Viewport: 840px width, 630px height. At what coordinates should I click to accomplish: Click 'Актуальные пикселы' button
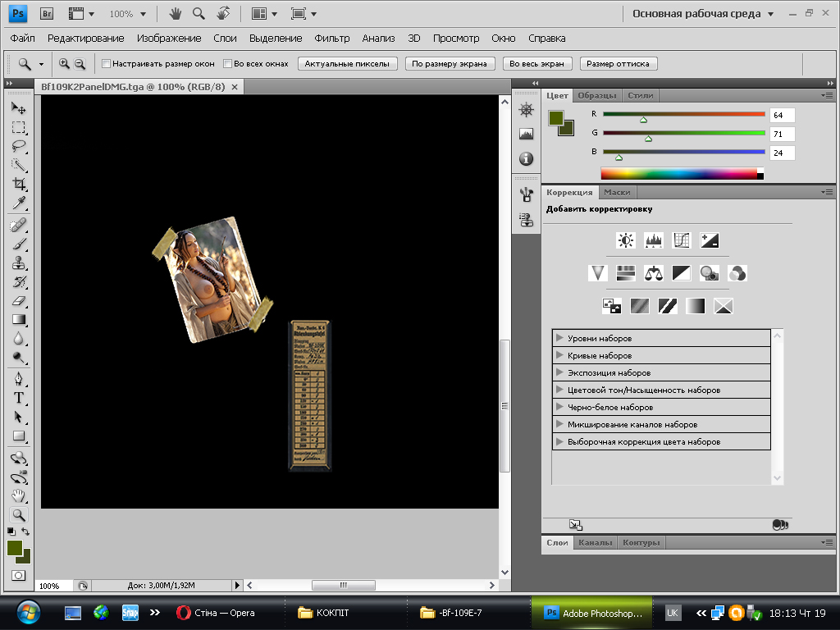(349, 63)
